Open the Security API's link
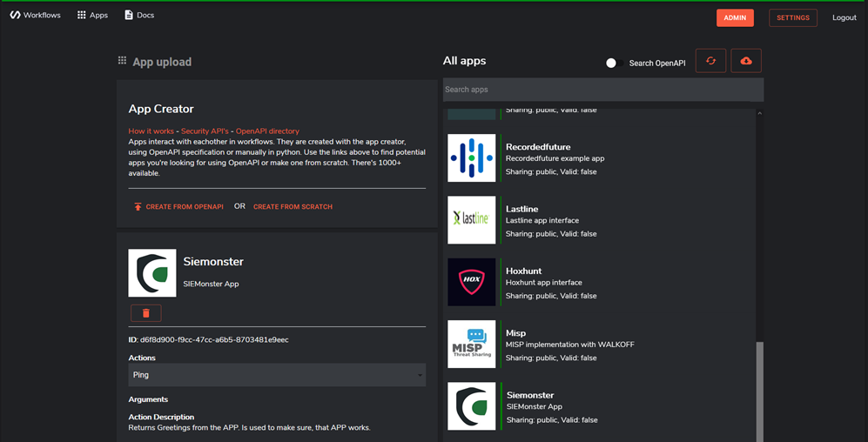The width and height of the screenshot is (868, 442). click(205, 131)
